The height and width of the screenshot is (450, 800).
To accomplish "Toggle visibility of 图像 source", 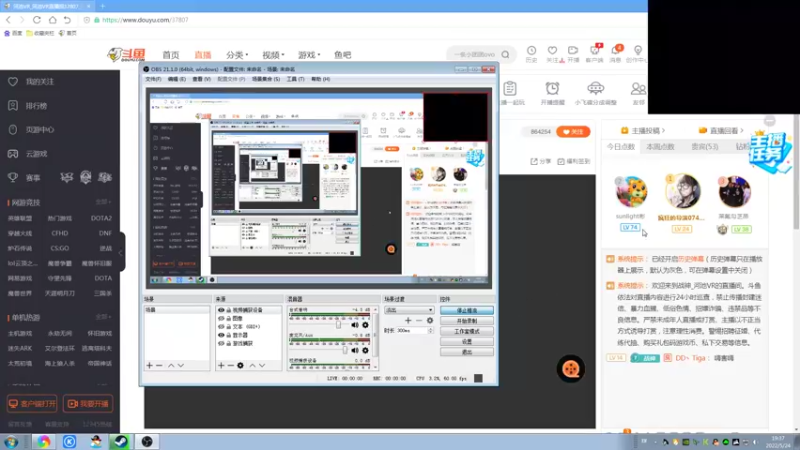I will click(x=221, y=318).
